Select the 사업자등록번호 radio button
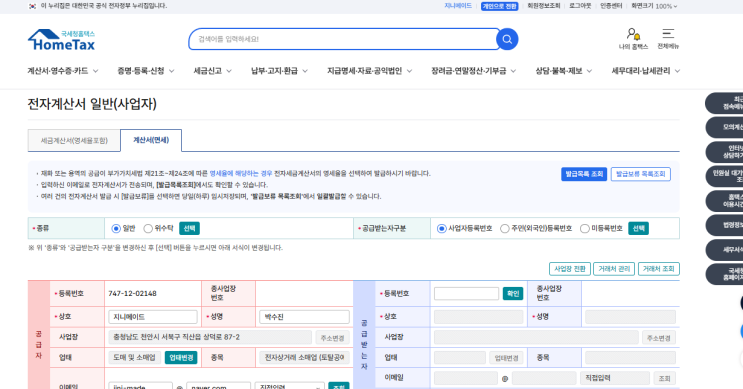The height and width of the screenshot is (389, 743). click(441, 228)
